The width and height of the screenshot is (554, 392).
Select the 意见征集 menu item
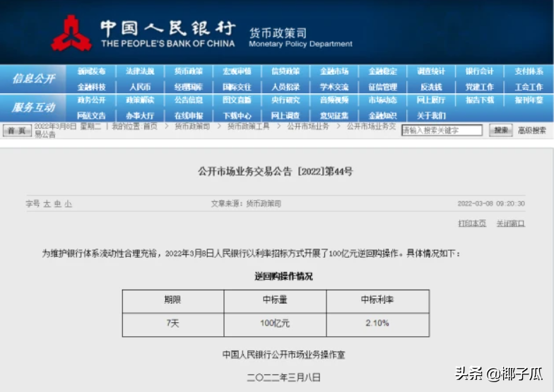tap(334, 116)
